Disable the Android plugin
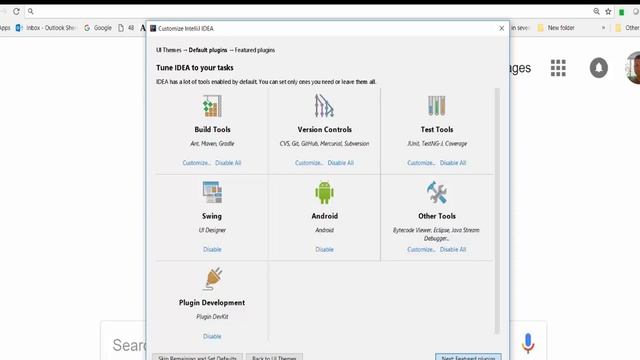This screenshot has width=640, height=360. [324, 249]
